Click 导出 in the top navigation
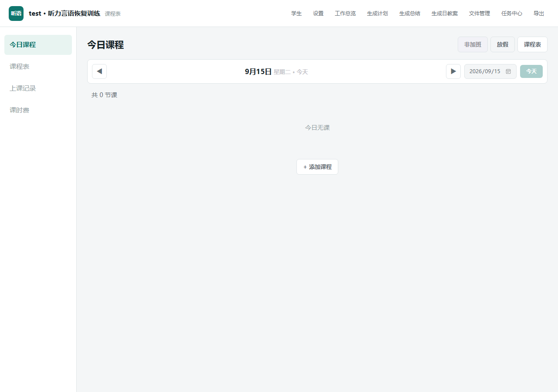The image size is (558, 392). pyautogui.click(x=539, y=14)
